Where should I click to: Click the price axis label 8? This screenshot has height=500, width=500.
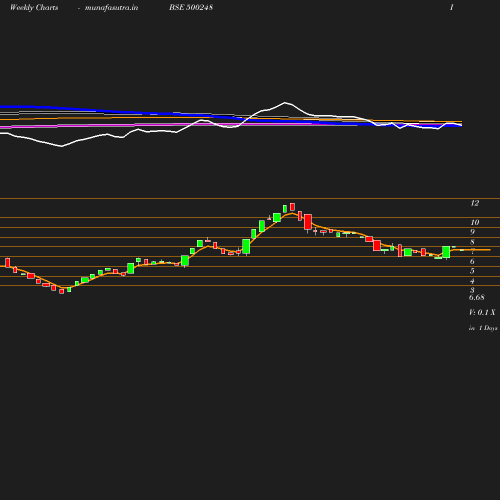(x=472, y=242)
